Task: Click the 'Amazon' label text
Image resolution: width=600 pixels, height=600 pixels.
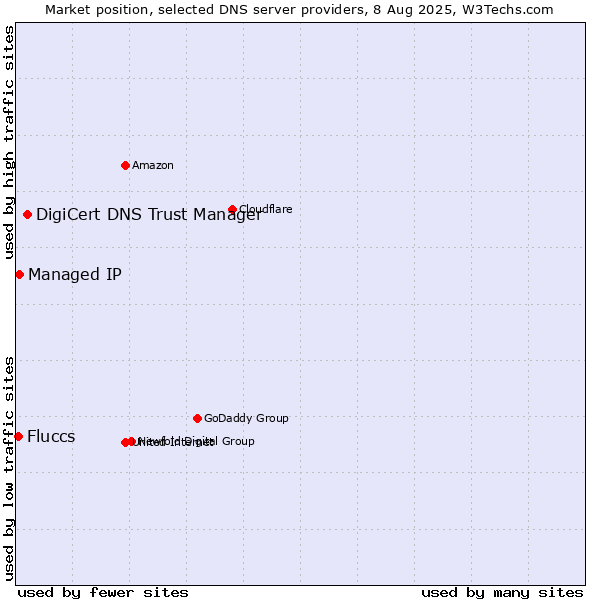Action: pyautogui.click(x=153, y=166)
